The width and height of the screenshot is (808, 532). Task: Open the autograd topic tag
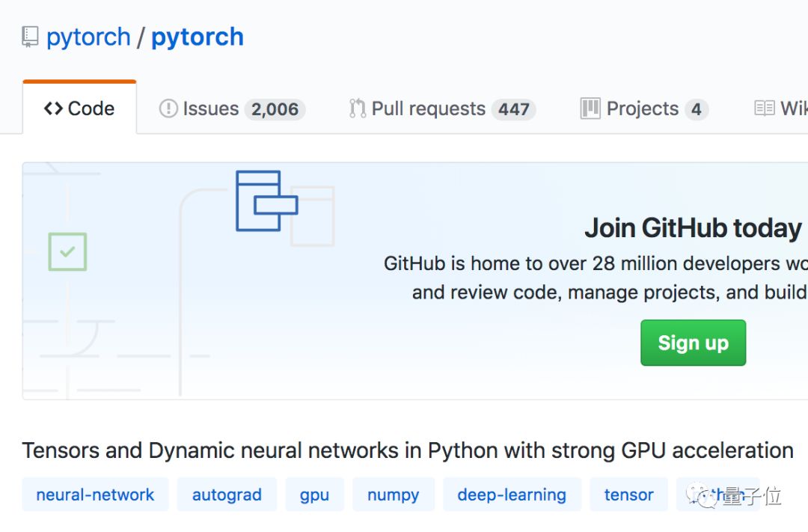click(x=227, y=495)
